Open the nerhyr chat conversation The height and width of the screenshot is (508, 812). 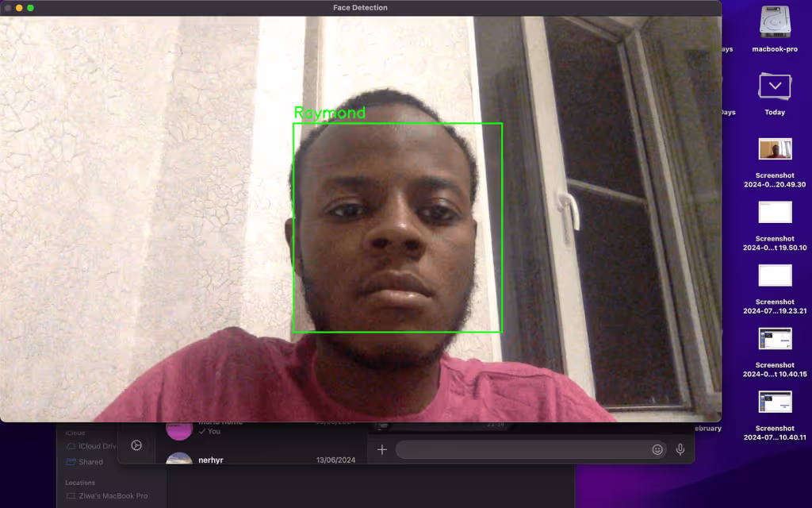[x=262, y=458]
